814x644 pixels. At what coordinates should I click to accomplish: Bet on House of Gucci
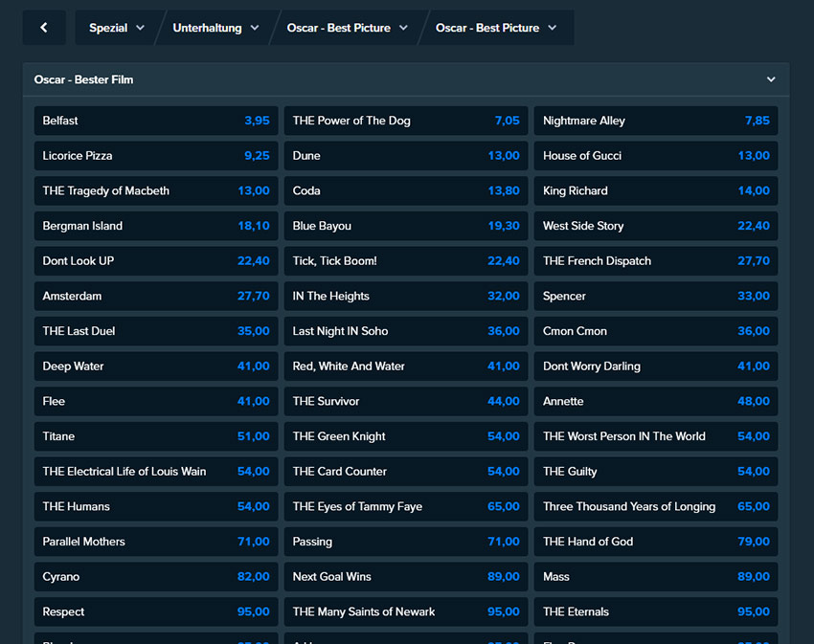coord(656,156)
